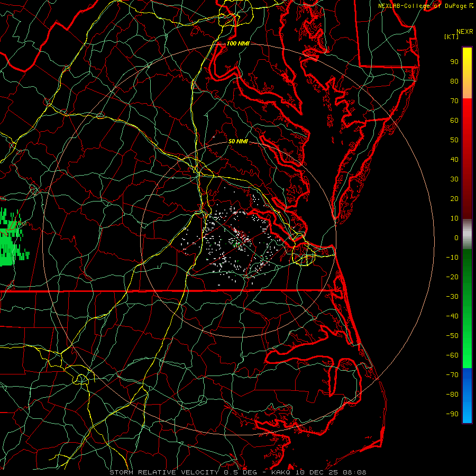Click the 70 value on velocity scale
Viewport: 476px width, 476px height.
[x=454, y=101]
